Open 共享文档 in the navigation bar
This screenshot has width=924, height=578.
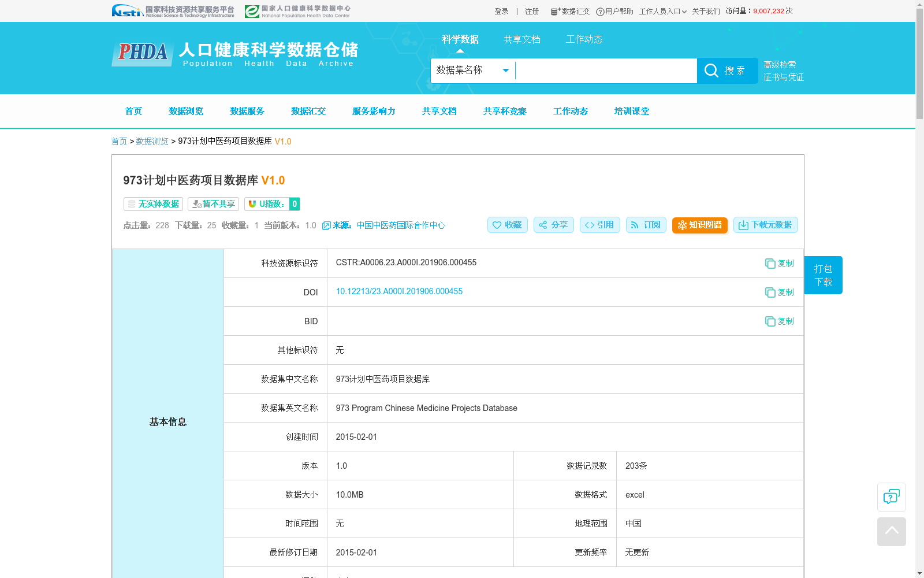[439, 111]
